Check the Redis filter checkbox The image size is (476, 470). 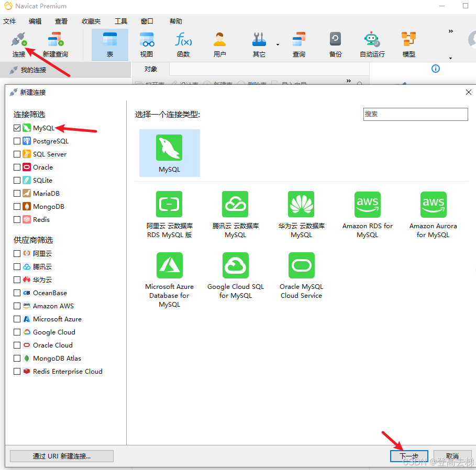(x=17, y=219)
